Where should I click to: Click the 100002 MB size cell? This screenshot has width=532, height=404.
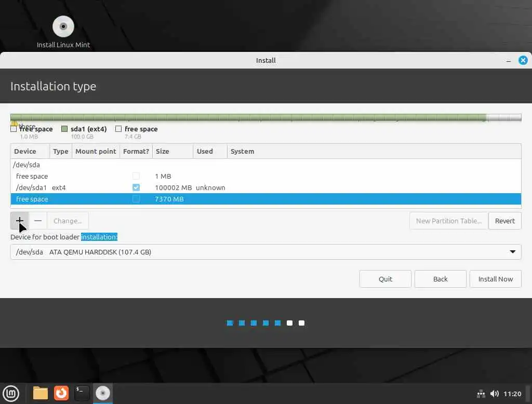tap(174, 187)
